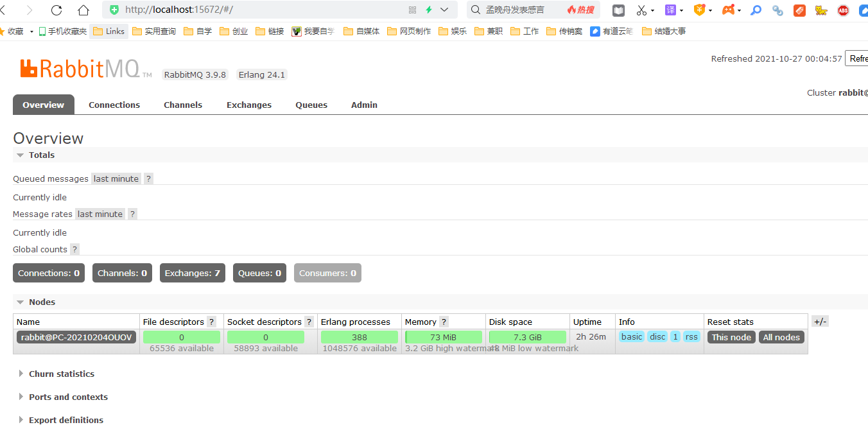Screen dimensions: 868x425
Task: Open the Links bookmark folder
Action: (108, 31)
